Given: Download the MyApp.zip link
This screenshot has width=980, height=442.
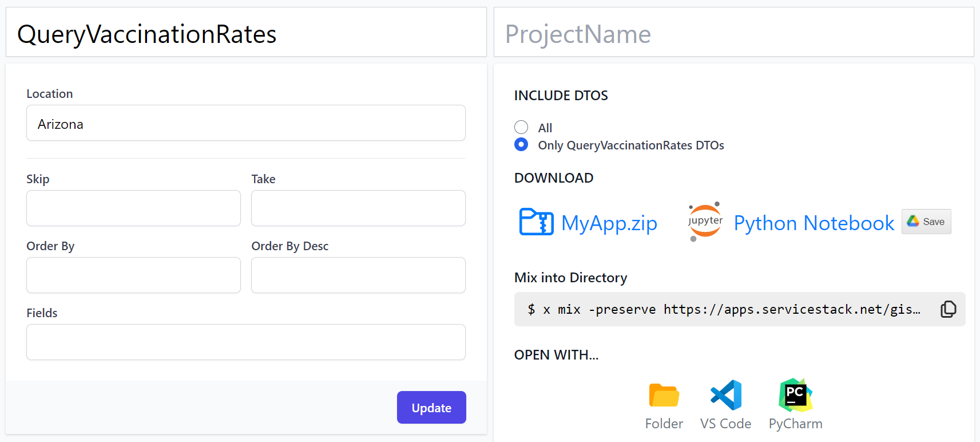Looking at the screenshot, I should [609, 223].
